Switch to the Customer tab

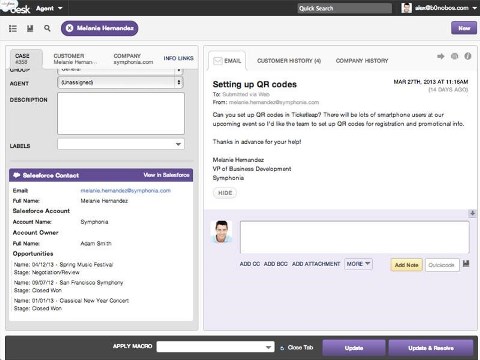(x=75, y=59)
